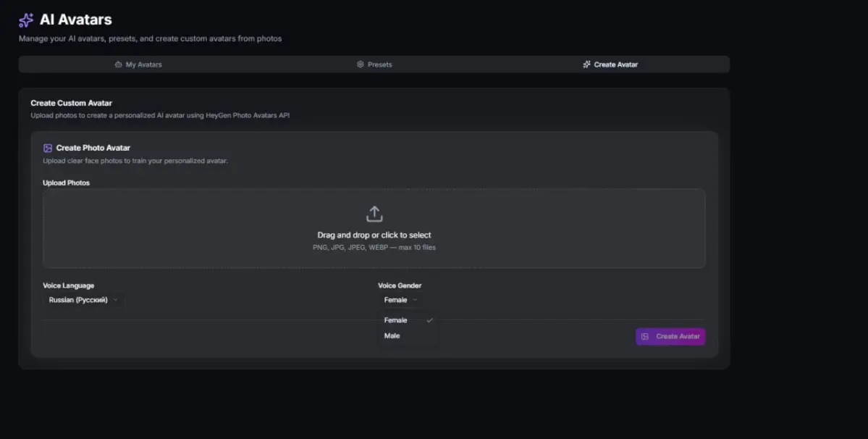Click the gear icon on the Presets tab
This screenshot has height=439, width=868.
360,64
